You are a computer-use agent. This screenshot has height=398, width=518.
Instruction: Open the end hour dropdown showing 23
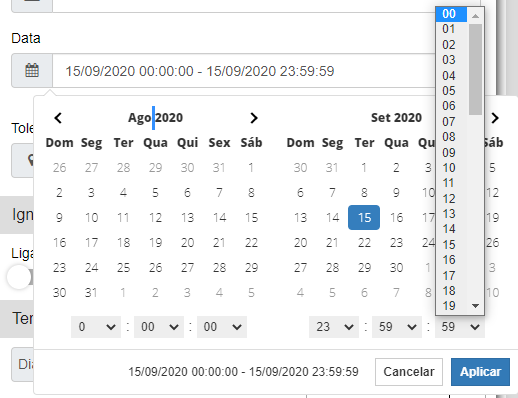pyautogui.click(x=334, y=327)
